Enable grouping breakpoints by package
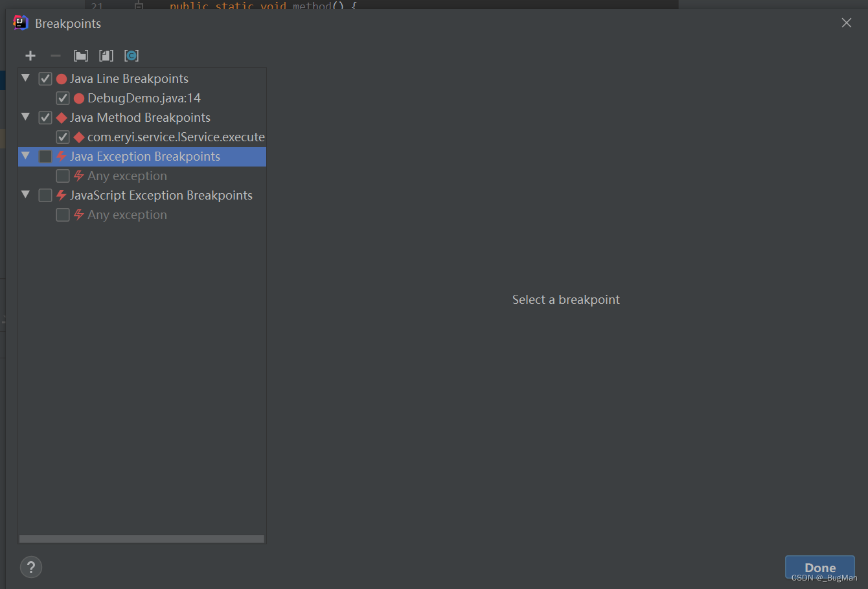 (x=80, y=56)
